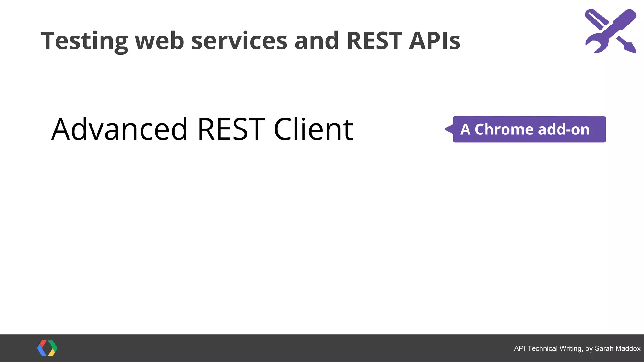Click the green and yellow right chevron
This screenshot has width=644, height=362.
click(x=53, y=348)
